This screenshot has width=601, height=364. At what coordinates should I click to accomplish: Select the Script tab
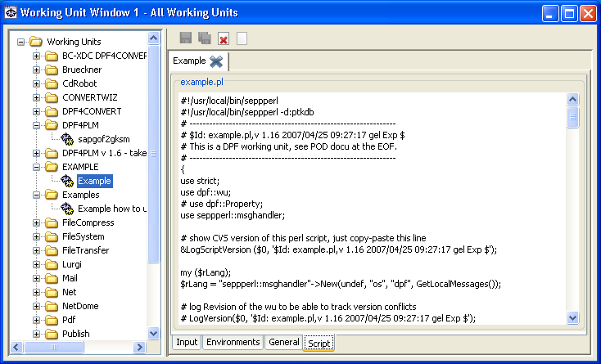(x=319, y=343)
